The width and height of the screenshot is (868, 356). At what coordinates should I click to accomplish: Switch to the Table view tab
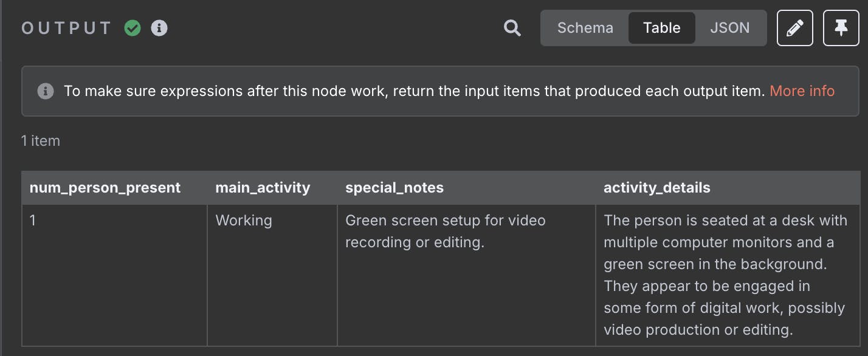click(x=661, y=28)
